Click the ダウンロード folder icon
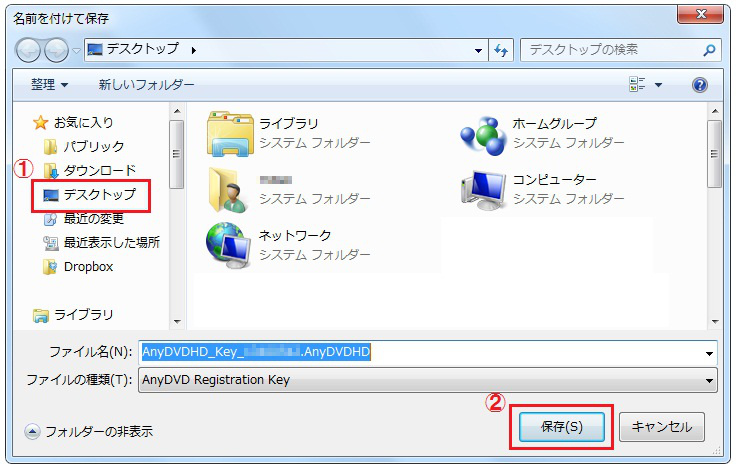737x469 pixels. coord(51,171)
